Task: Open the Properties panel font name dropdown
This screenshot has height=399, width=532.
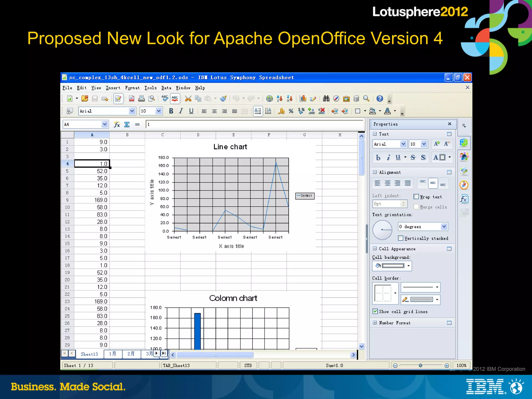Action: point(403,144)
